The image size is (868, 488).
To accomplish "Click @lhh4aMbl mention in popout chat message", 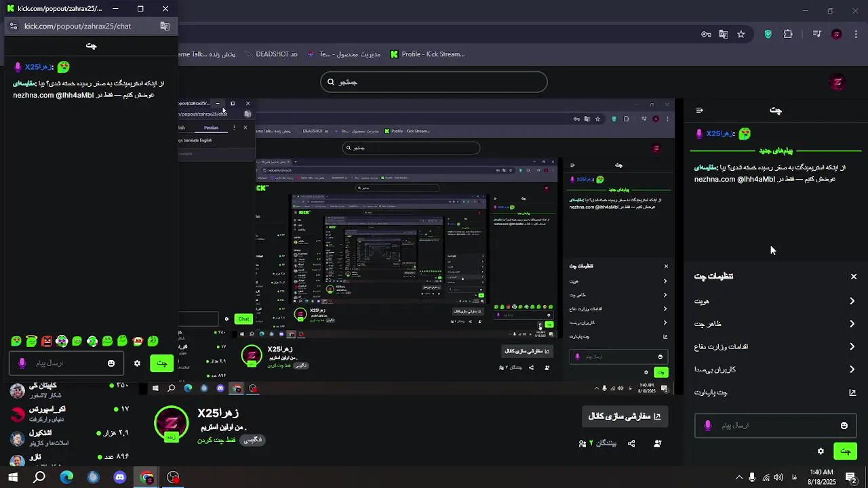I will tap(75, 96).
